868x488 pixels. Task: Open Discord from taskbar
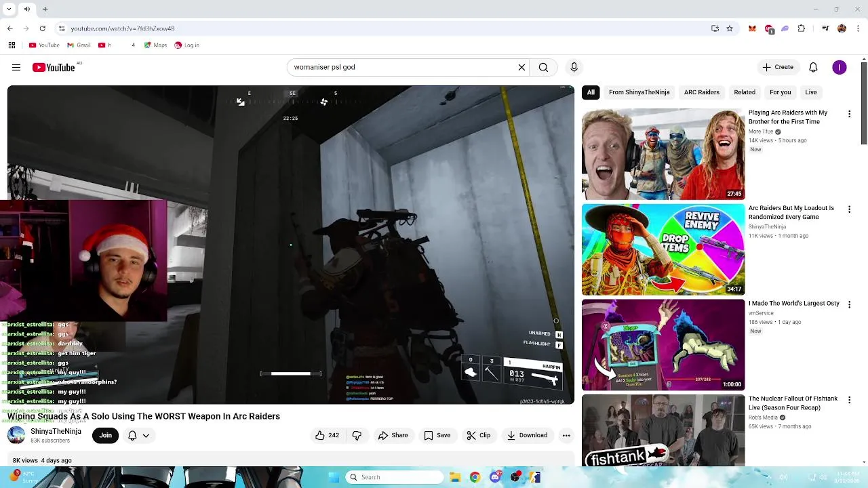(495, 477)
